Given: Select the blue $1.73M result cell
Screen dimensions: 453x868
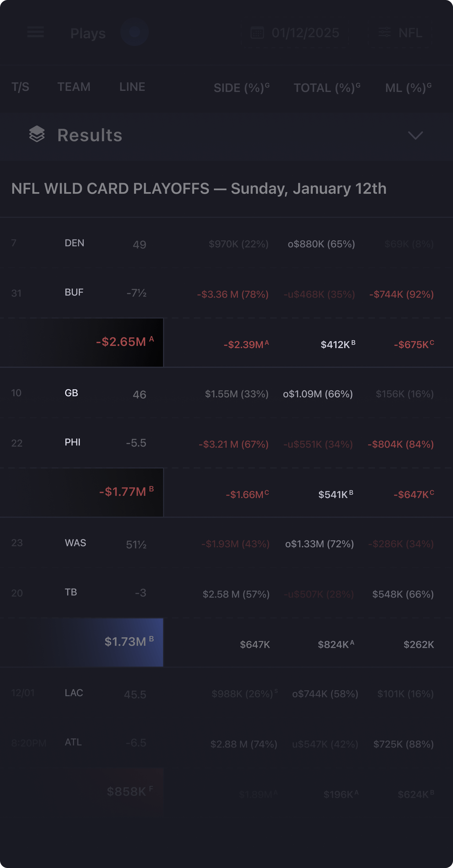Looking at the screenshot, I should (82, 642).
